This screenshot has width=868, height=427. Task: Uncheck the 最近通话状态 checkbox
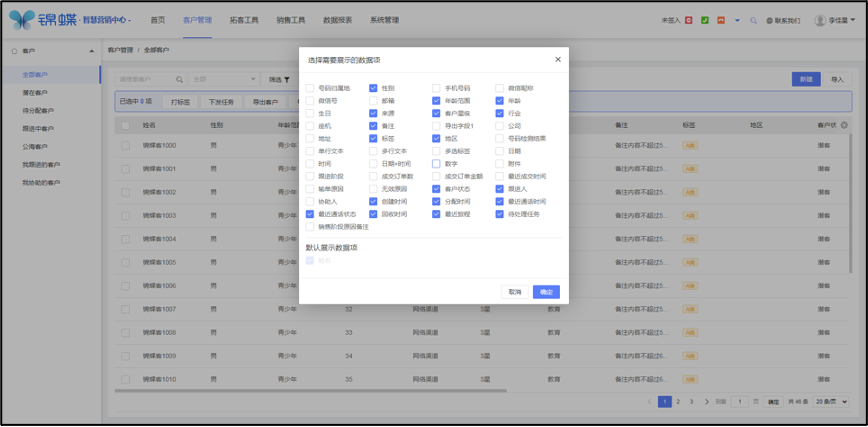pyautogui.click(x=309, y=214)
